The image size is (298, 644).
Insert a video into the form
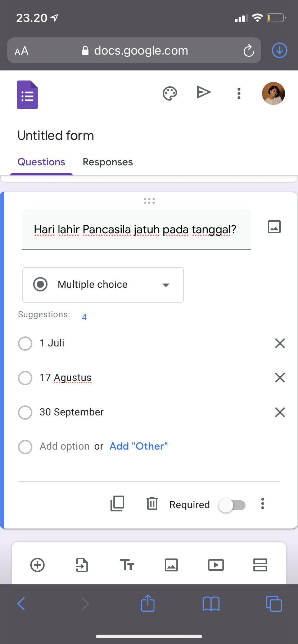point(216,565)
